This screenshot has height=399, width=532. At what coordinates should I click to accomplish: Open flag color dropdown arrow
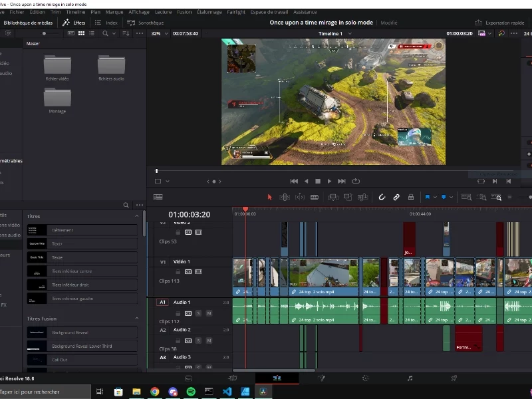[435, 198]
